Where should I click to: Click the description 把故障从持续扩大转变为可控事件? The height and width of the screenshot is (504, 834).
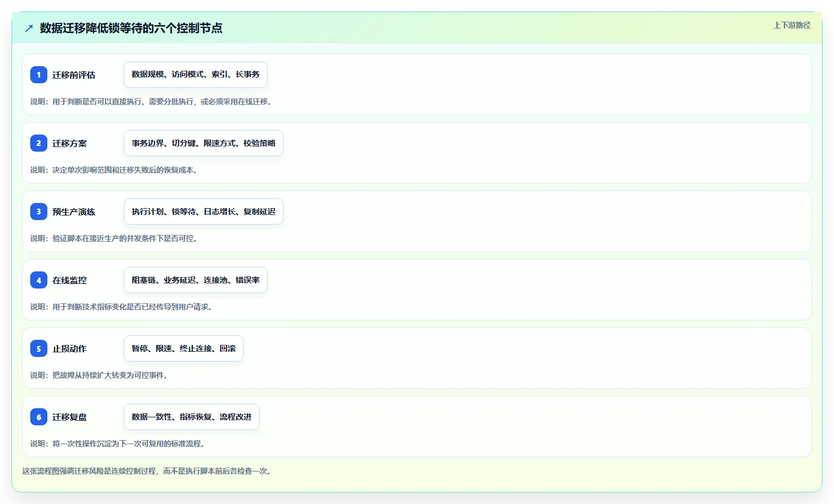[100, 375]
